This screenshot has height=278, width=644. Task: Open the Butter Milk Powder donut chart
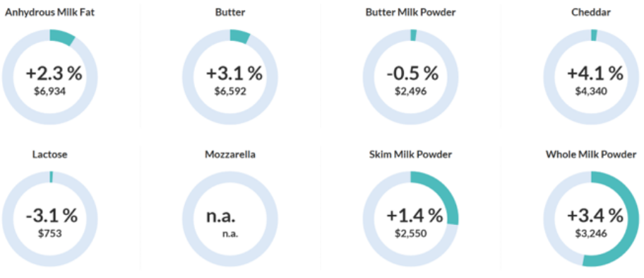[410, 76]
